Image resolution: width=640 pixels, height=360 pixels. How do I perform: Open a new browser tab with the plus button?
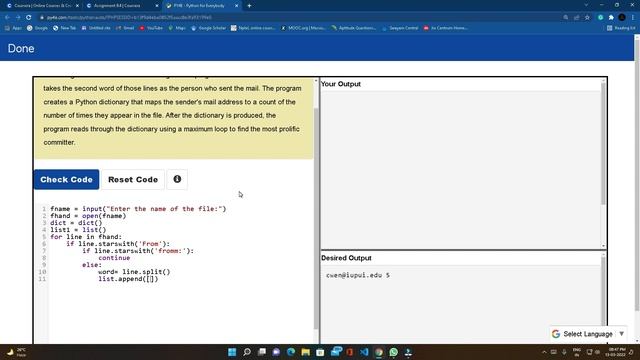[x=249, y=6]
